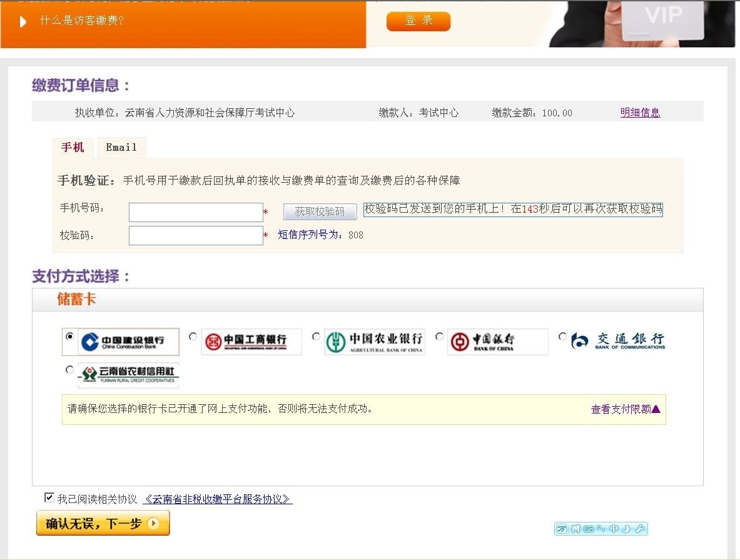Viewport: 740px width, 560px height.
Task: Click 确认无误，下一步 button
Action: click(103, 523)
